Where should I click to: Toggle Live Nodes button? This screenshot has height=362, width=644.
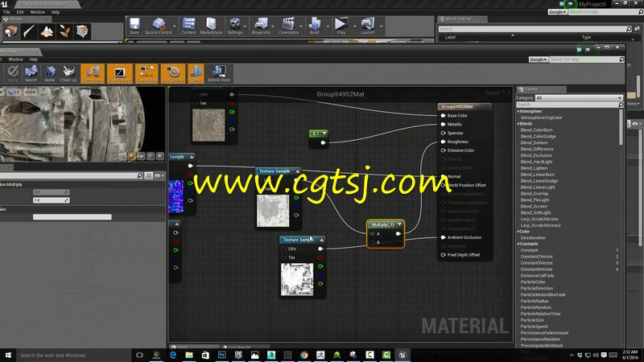click(x=147, y=74)
